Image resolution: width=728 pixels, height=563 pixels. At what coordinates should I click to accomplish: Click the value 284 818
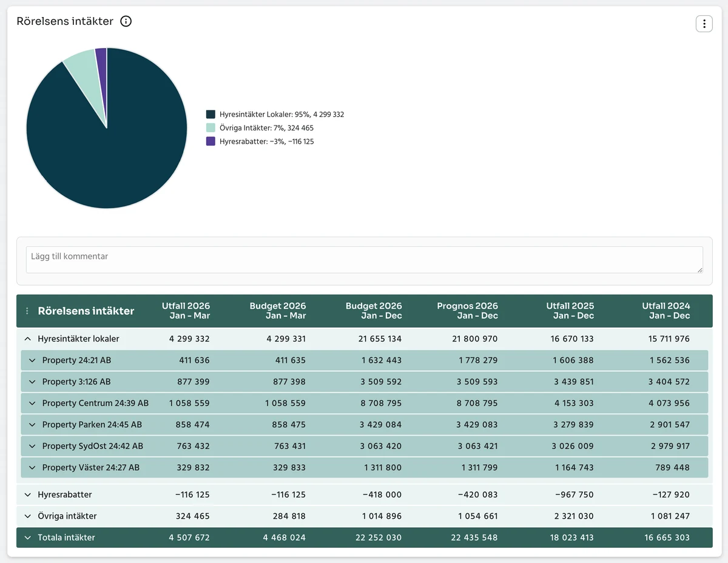tap(290, 516)
